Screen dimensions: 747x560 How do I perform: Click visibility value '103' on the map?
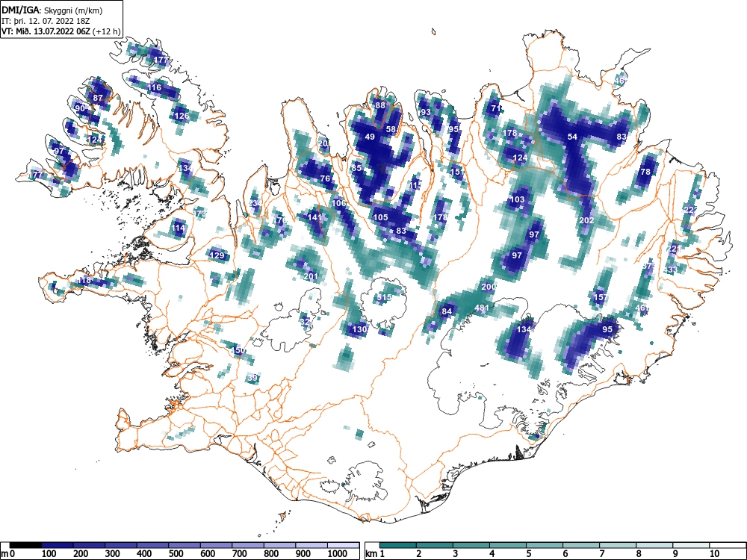click(518, 199)
